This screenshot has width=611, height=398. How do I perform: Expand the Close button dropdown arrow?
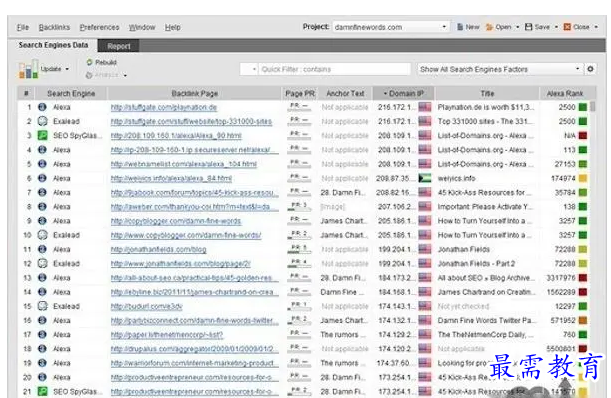[596, 27]
